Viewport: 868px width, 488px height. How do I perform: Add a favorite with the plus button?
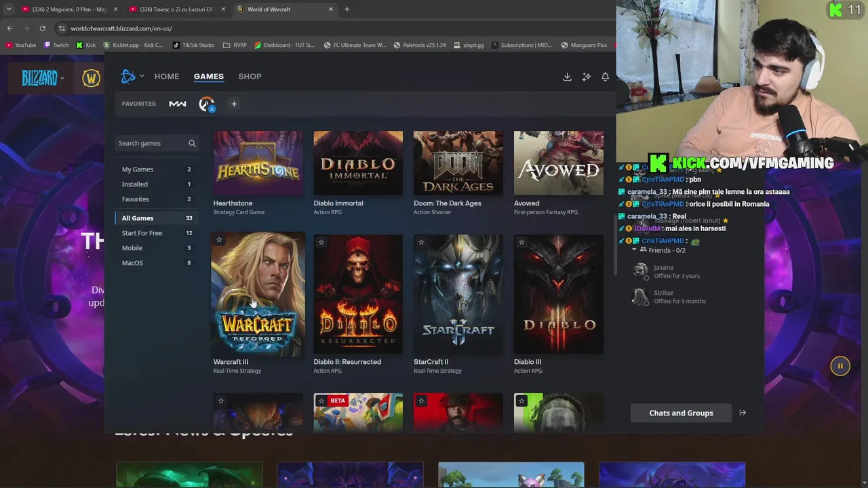coord(234,104)
